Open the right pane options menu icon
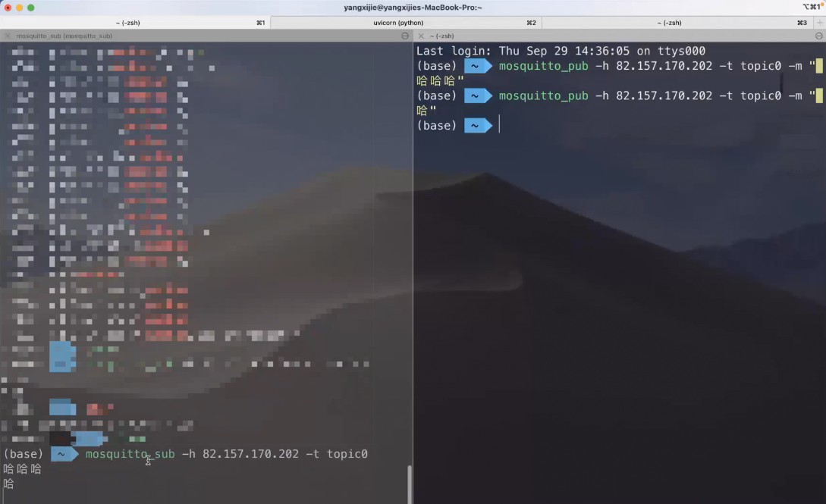826x504 pixels. pyautogui.click(x=818, y=36)
